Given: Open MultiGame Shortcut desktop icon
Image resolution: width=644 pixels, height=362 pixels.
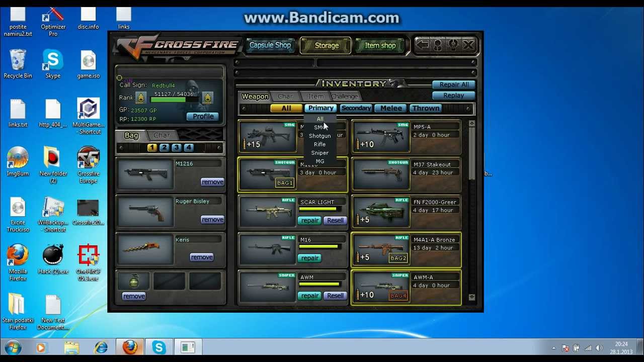Looking at the screenshot, I should pos(88,116).
